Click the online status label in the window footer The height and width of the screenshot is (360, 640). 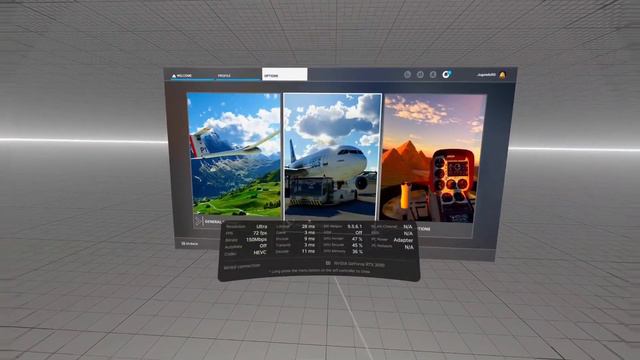pos(189,244)
